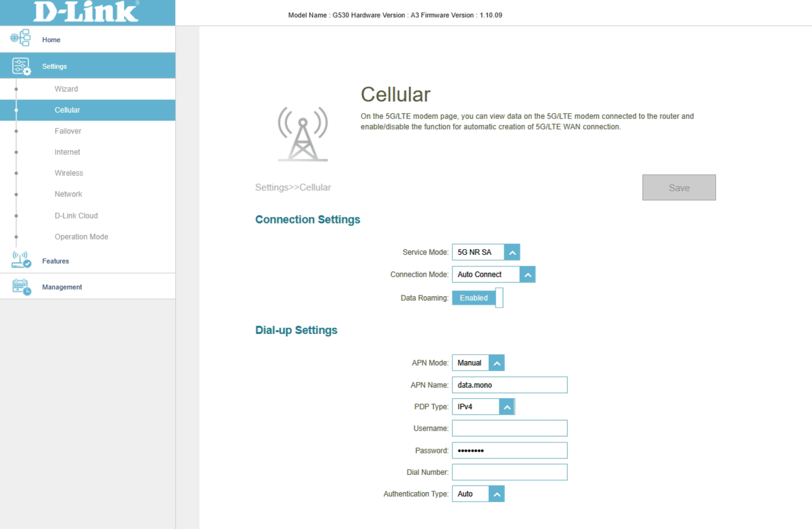This screenshot has width=812, height=529.
Task: Click Service Mode dropdown arrow icon
Action: tap(512, 252)
